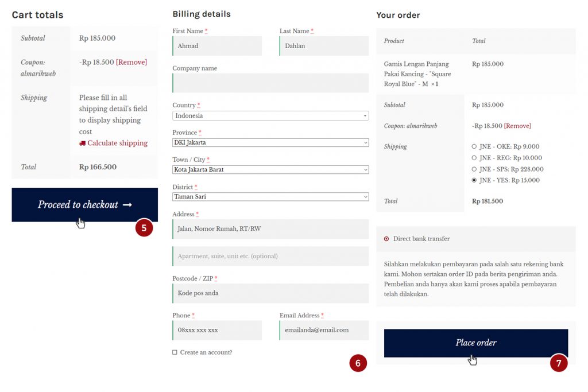Click the red step 7 badge

tap(559, 363)
